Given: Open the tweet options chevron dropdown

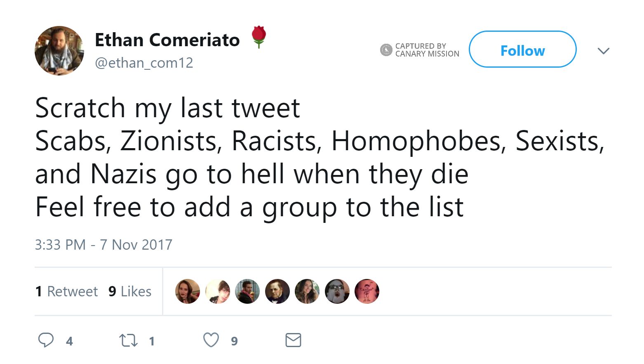Looking at the screenshot, I should coord(604,51).
